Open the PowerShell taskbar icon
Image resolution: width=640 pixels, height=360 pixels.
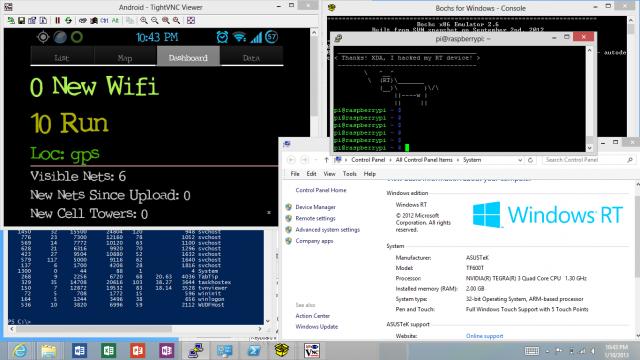[x=253, y=351]
